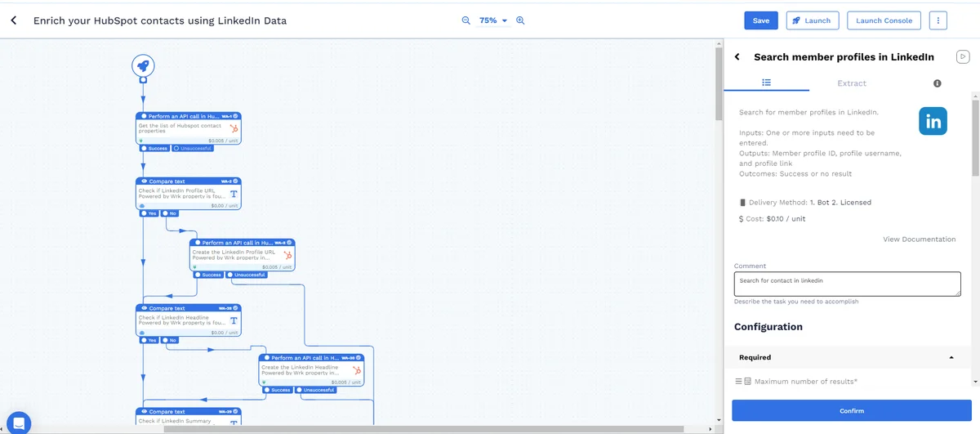Screen dimensions: 980x434
Task: Switch to the Extract tab
Action: pos(852,83)
